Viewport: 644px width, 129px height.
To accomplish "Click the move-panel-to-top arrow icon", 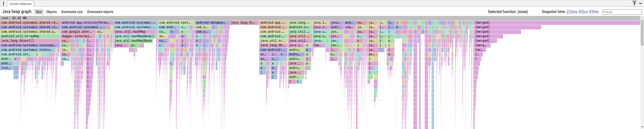I will pyautogui.click(x=634, y=4).
